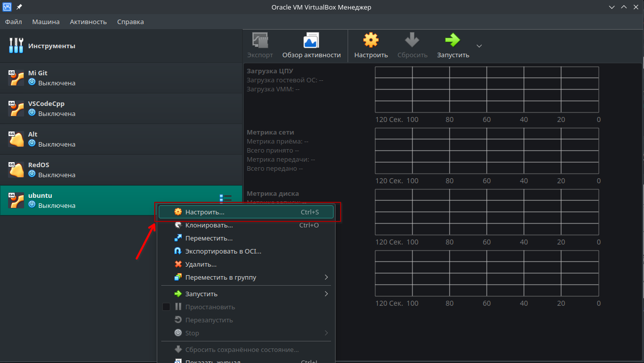The image size is (644, 363).
Task: Open the Файл menu
Action: coord(14,22)
